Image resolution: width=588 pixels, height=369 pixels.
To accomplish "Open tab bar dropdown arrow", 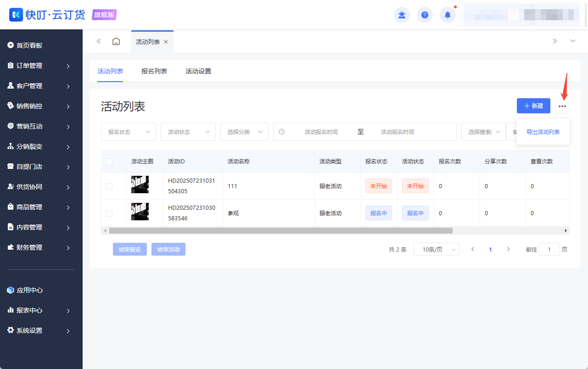I will coord(573,41).
